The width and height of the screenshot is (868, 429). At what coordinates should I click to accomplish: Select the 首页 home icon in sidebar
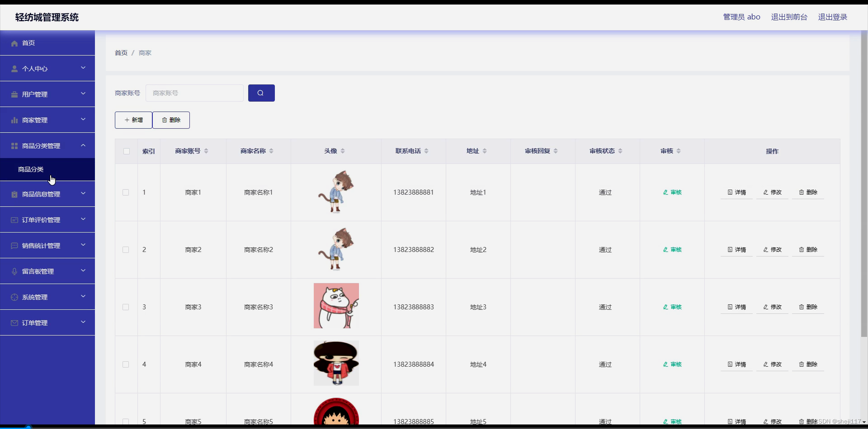pos(14,43)
